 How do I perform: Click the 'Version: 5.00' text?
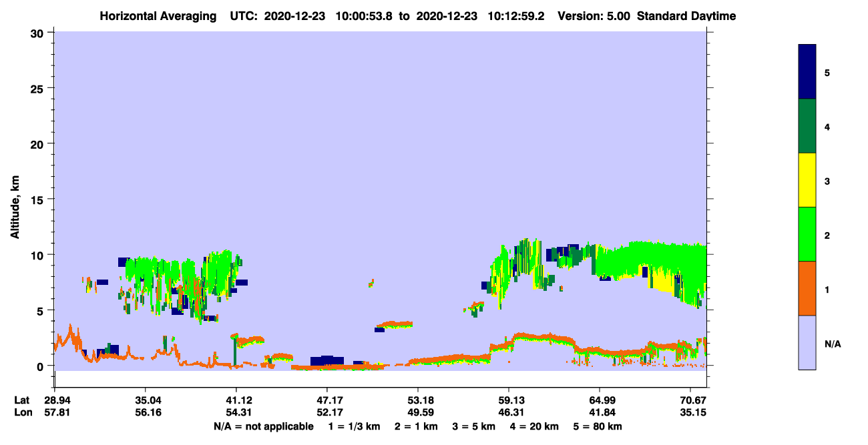point(596,16)
